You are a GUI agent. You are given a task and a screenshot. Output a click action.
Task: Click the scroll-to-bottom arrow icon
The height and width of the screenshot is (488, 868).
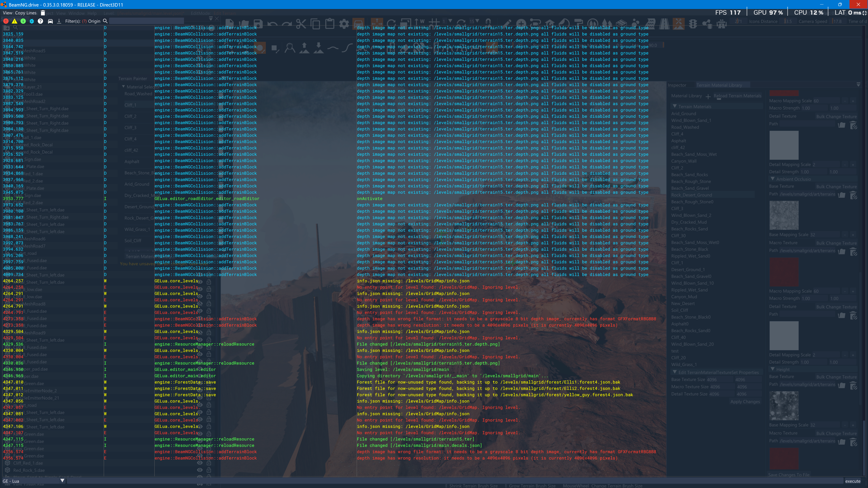(59, 21)
